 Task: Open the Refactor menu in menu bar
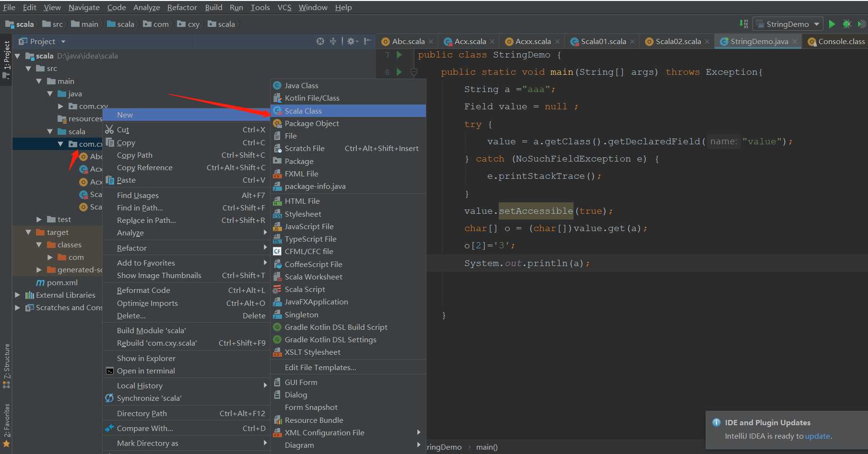point(182,7)
